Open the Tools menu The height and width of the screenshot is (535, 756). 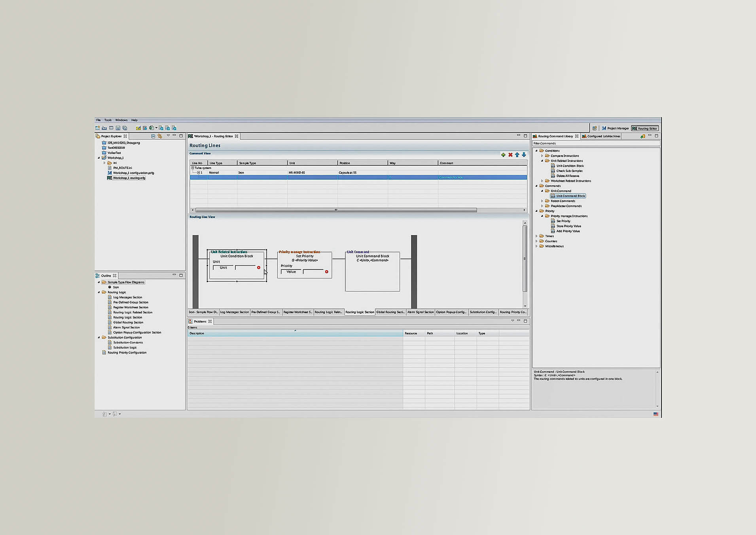click(x=108, y=120)
